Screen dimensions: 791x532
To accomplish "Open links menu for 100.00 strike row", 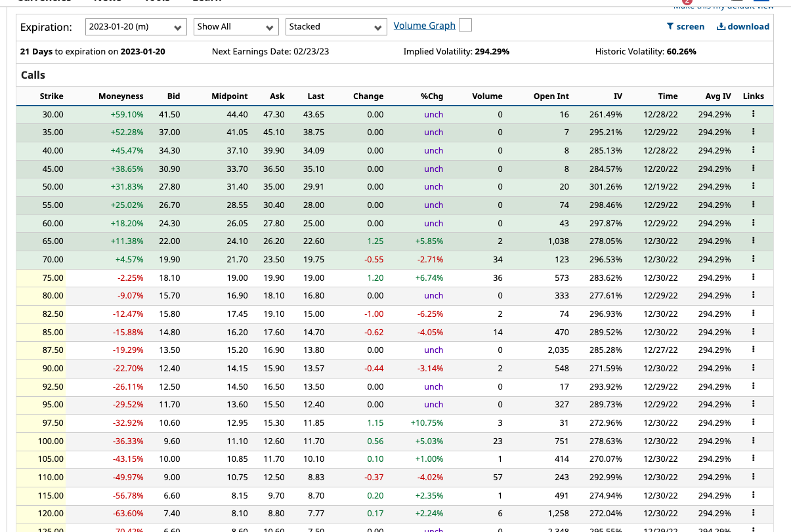I will tap(753, 440).
